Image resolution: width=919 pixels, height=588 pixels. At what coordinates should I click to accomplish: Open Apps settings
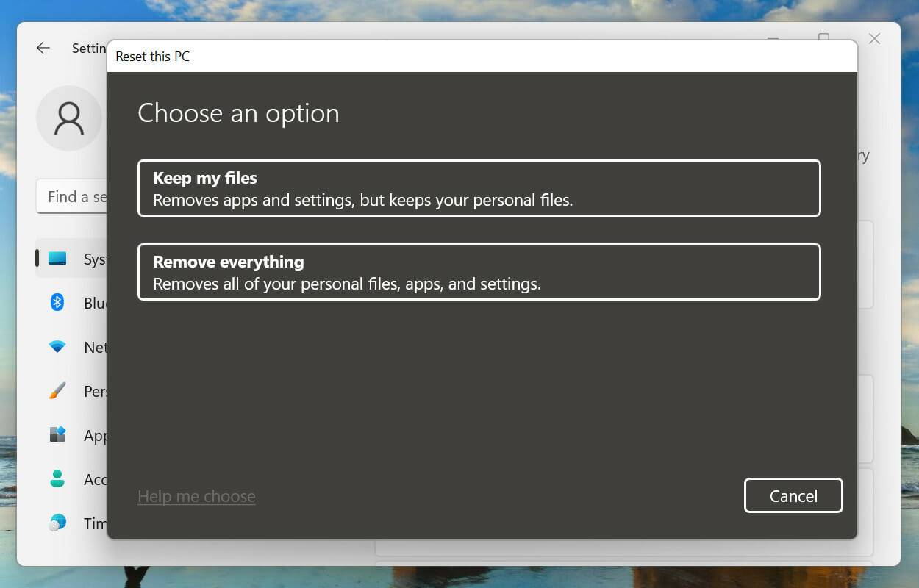point(81,435)
